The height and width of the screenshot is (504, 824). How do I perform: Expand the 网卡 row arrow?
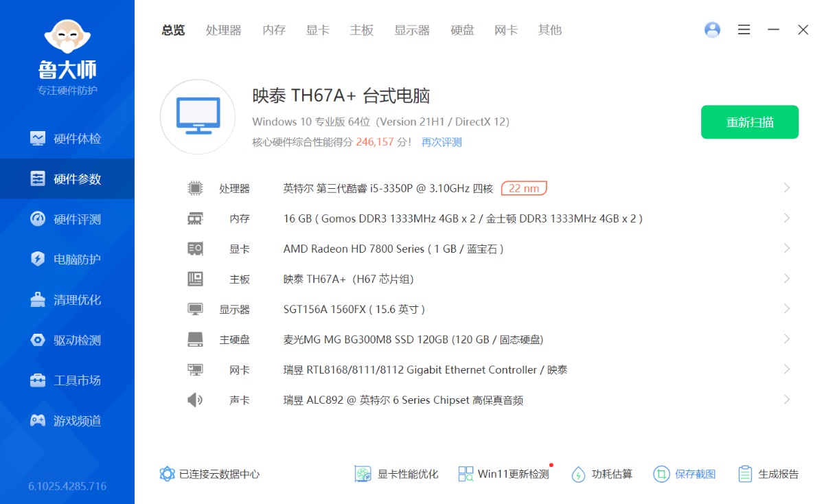tap(787, 369)
